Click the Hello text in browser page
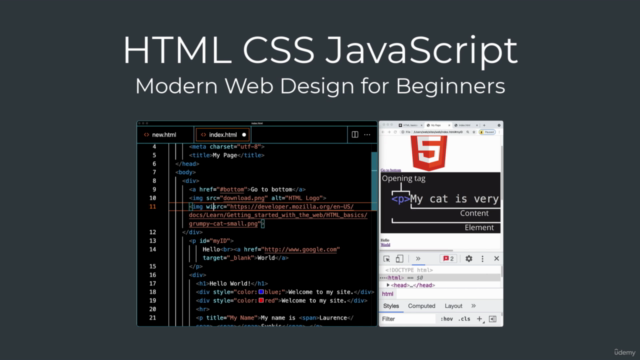Image resolution: width=640 pixels, height=360 pixels. tap(385, 240)
